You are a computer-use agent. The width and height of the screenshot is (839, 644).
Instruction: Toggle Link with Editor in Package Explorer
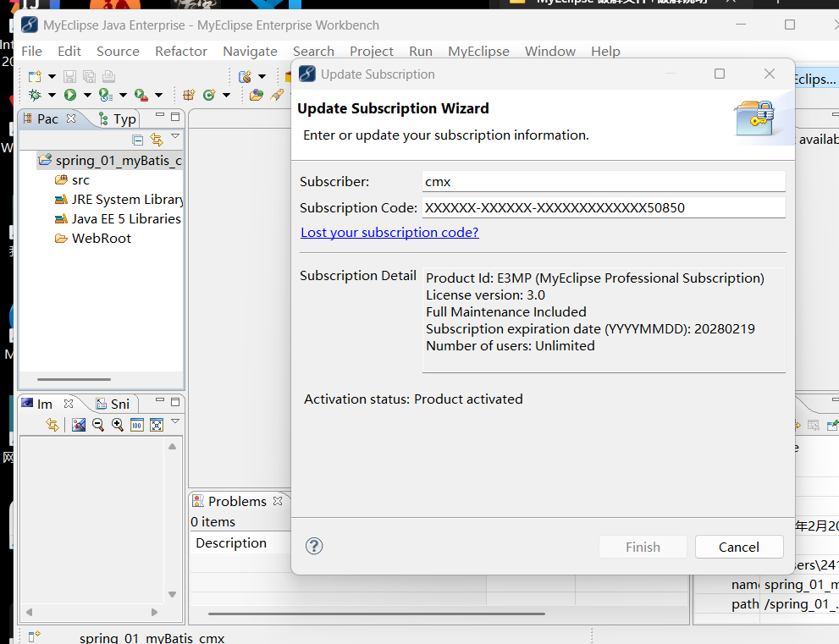(x=157, y=140)
